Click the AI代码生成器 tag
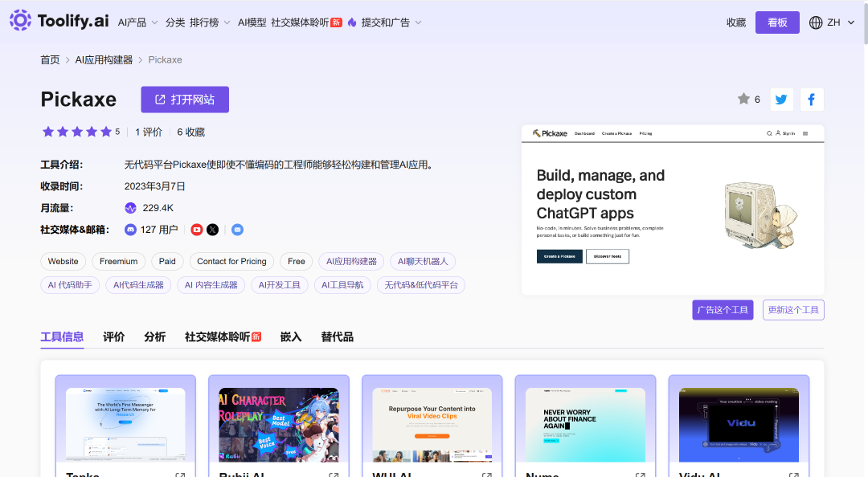Viewport: 868px width, 477px height. point(138,285)
